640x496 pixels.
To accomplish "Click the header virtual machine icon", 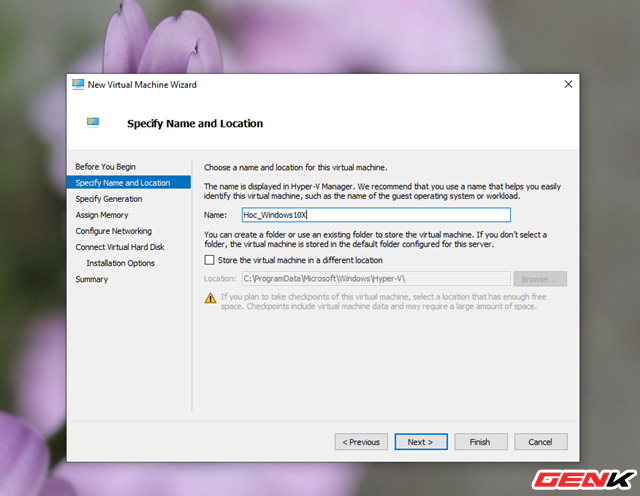I will tap(93, 122).
